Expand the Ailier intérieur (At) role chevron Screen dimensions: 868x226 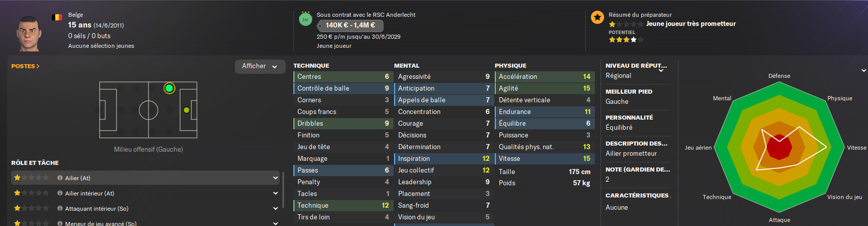pyautogui.click(x=276, y=193)
